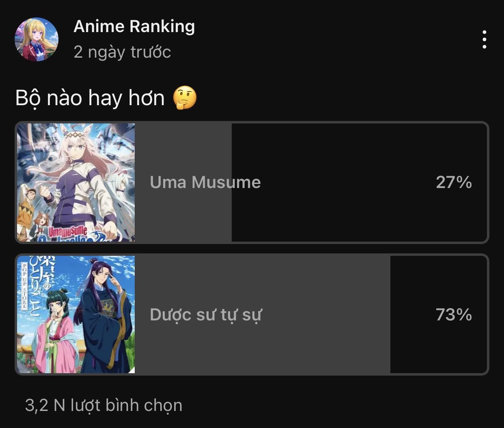Screen dimensions: 504x428
Task: Click the Uma Musume 27% progress bar fill
Action: click(183, 182)
